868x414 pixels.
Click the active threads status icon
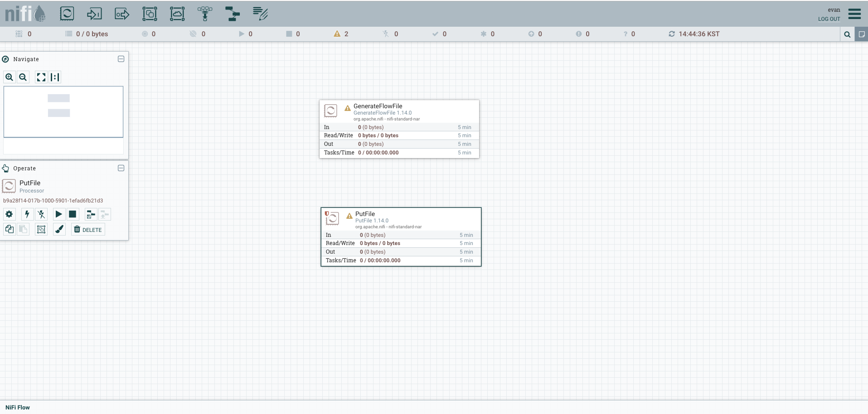(x=19, y=34)
